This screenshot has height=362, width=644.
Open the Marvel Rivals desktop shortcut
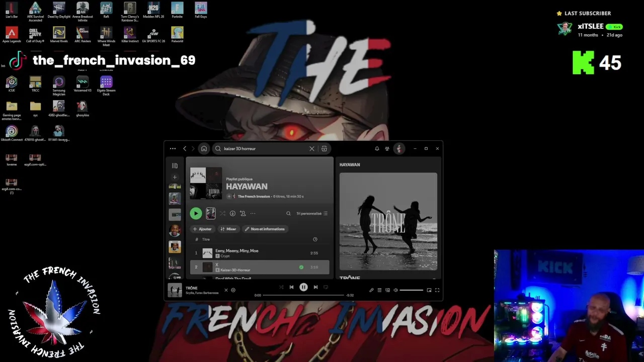[x=59, y=35]
